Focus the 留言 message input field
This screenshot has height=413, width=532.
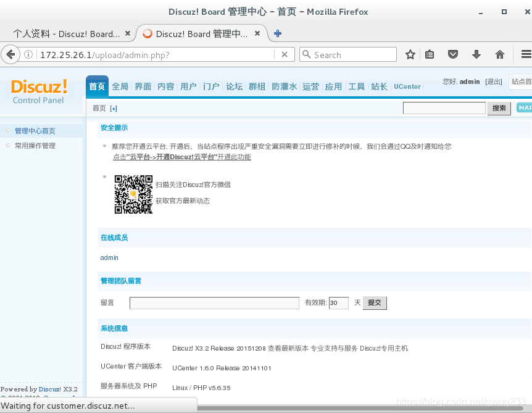tap(214, 303)
